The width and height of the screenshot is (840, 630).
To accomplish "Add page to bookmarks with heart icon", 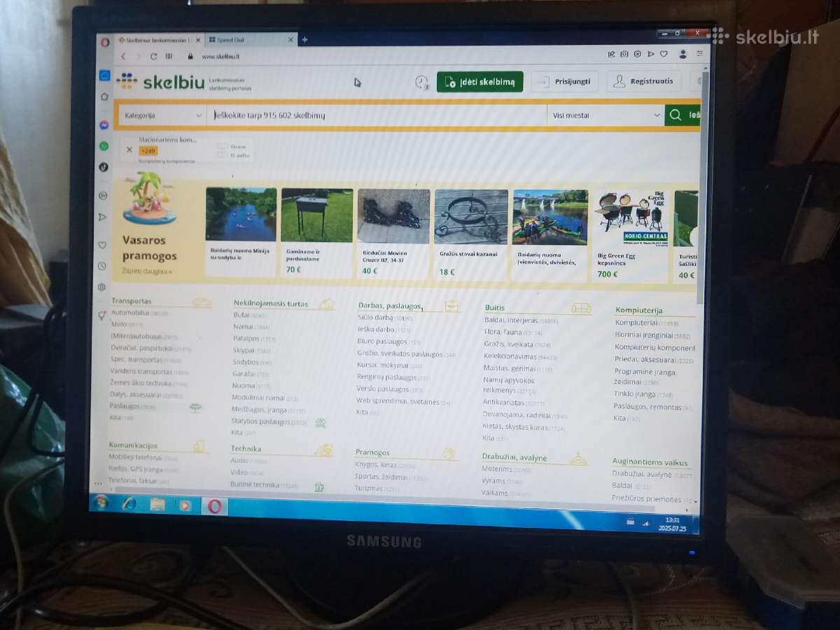I will point(664,54).
